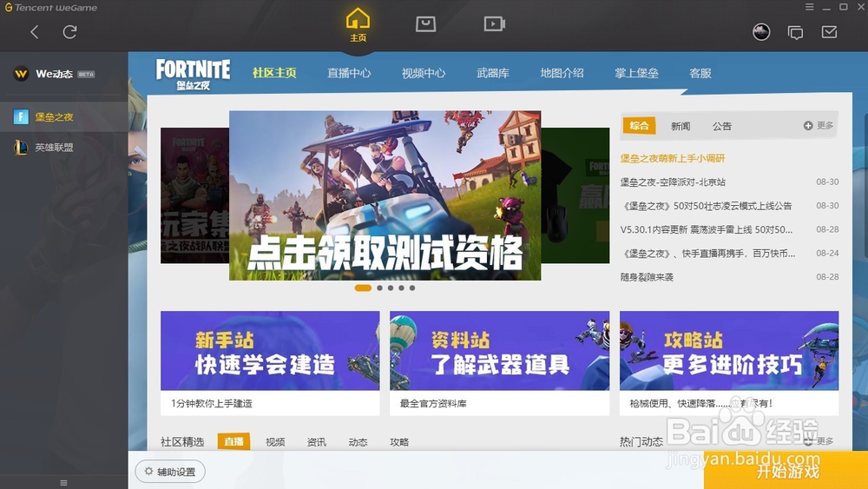Select the 公告 news tab

click(722, 126)
